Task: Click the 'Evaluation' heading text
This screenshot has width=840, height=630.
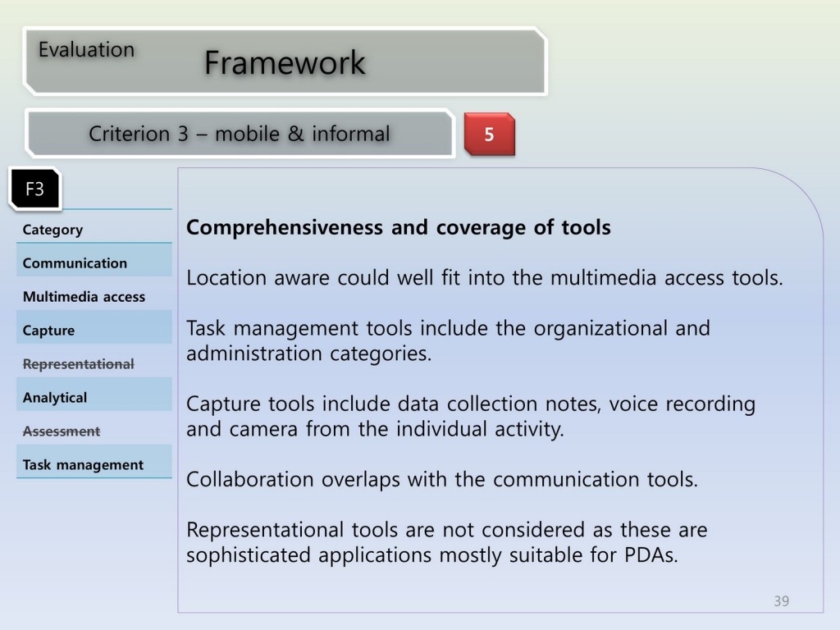Action: [86, 50]
